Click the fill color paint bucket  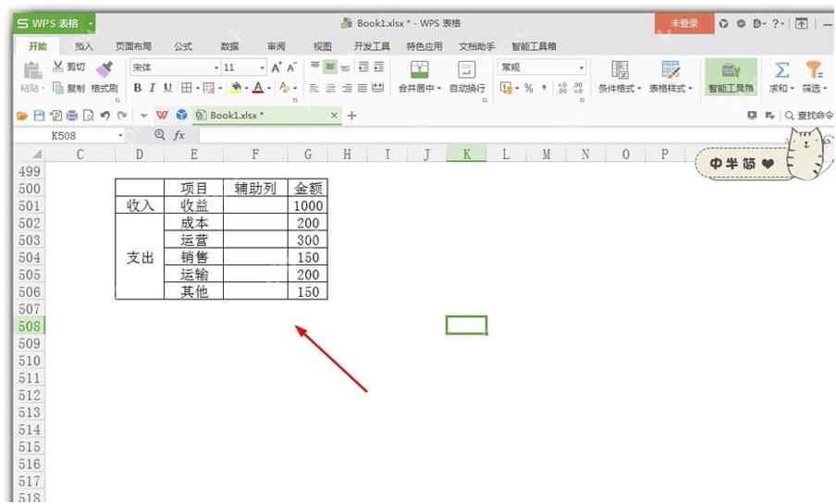pyautogui.click(x=236, y=88)
